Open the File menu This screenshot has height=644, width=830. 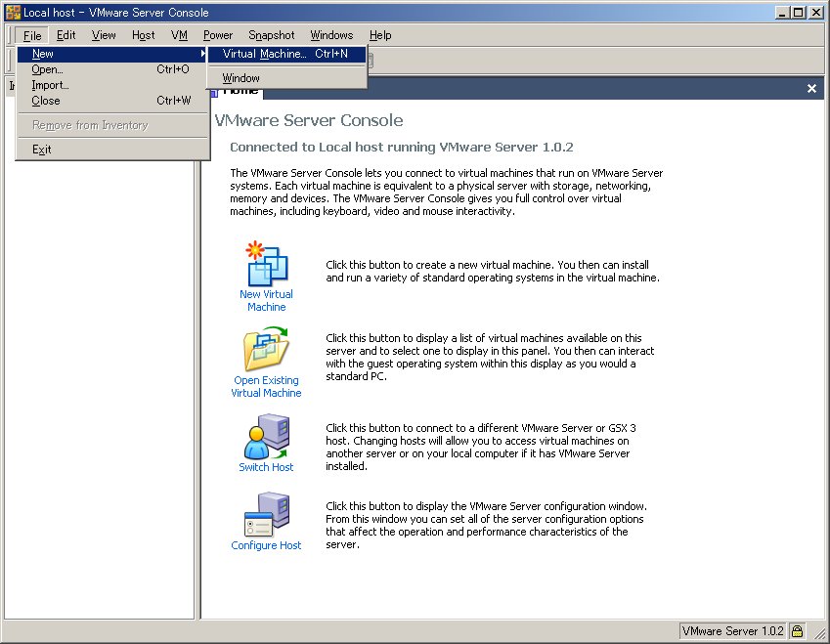[x=32, y=35]
